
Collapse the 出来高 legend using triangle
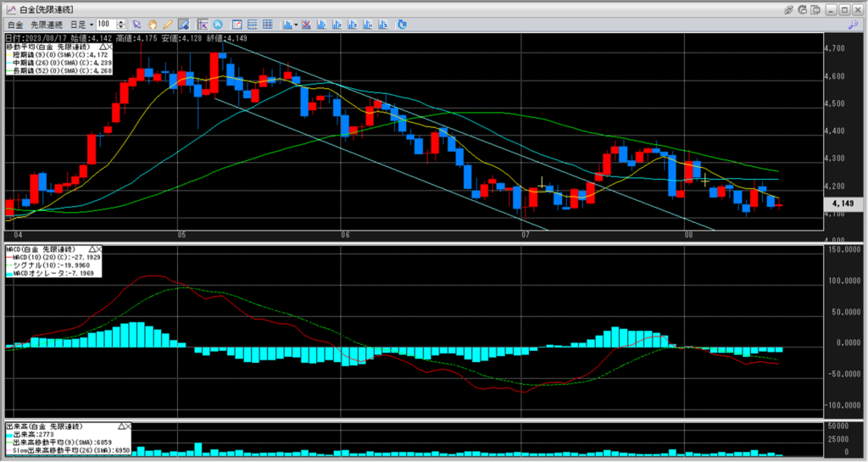pos(120,426)
